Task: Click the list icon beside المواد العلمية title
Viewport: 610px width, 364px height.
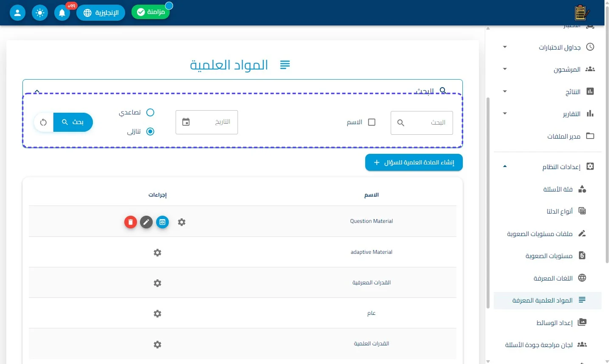Action: (x=285, y=65)
